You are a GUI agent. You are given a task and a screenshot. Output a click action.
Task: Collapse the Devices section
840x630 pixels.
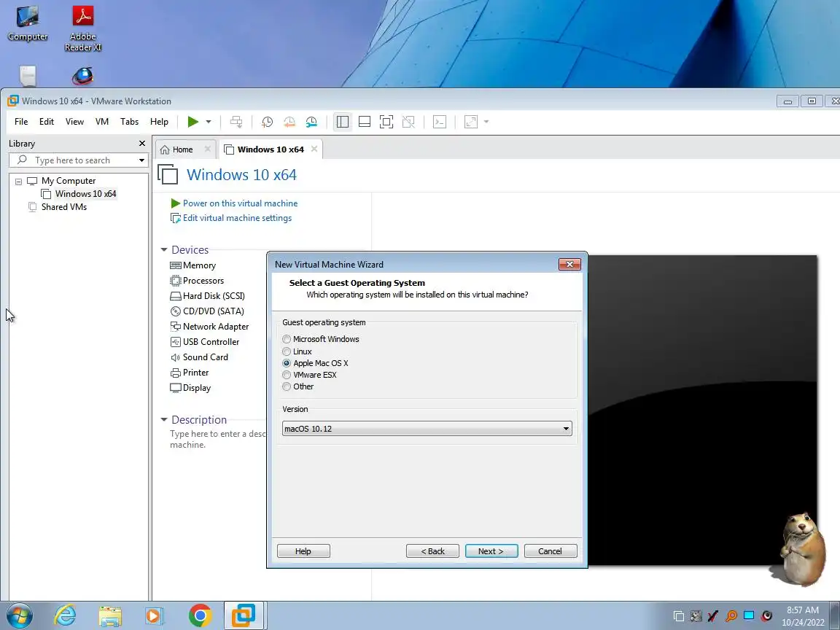click(x=164, y=249)
